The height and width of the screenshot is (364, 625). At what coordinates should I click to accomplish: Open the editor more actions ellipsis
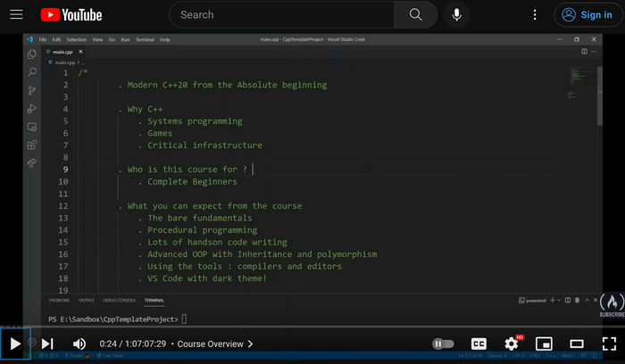click(594, 52)
